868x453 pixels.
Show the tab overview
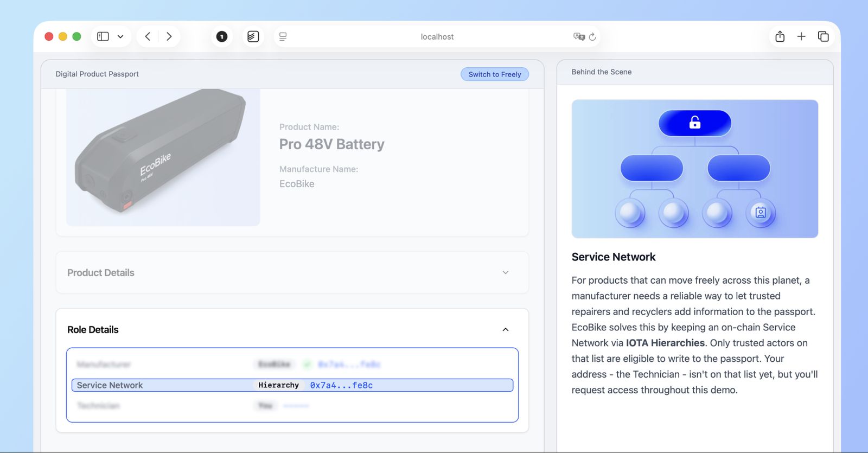[x=823, y=36]
